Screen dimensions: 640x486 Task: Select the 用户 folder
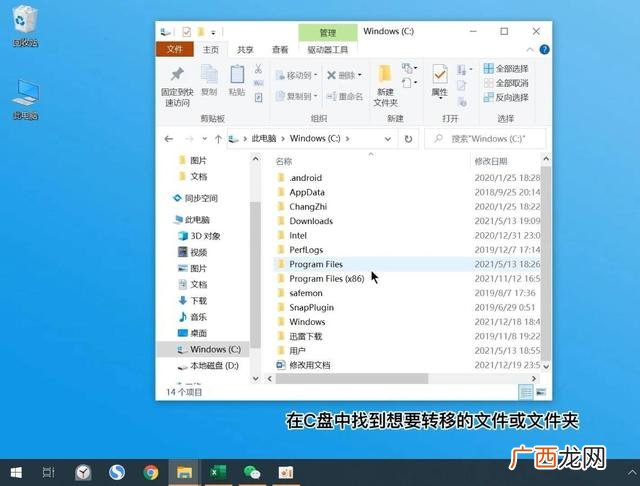point(297,351)
